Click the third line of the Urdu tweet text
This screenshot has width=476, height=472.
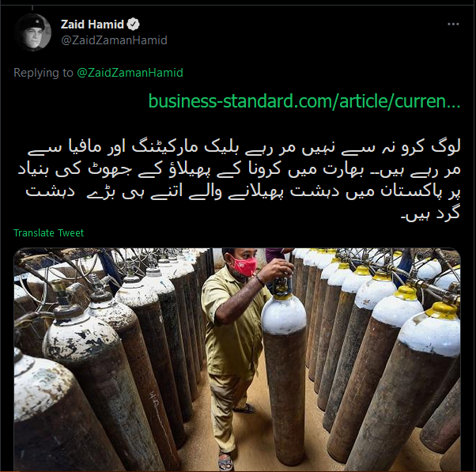243,192
